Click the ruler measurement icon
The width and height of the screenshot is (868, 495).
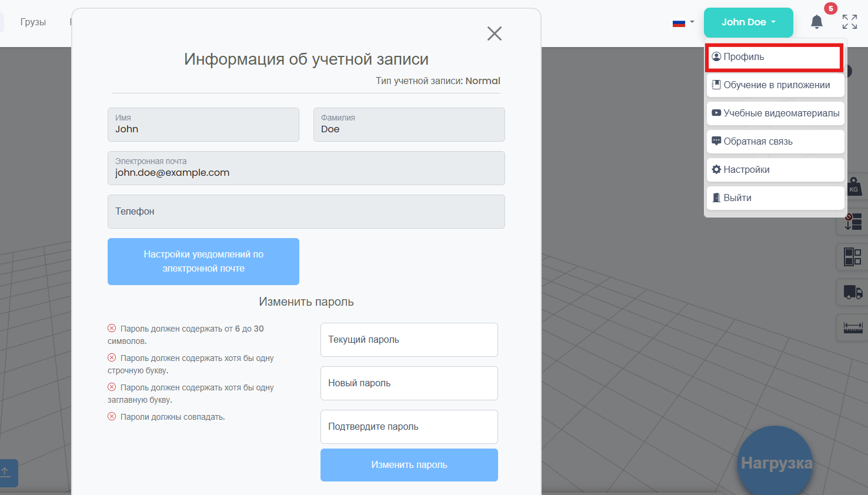coord(853,327)
